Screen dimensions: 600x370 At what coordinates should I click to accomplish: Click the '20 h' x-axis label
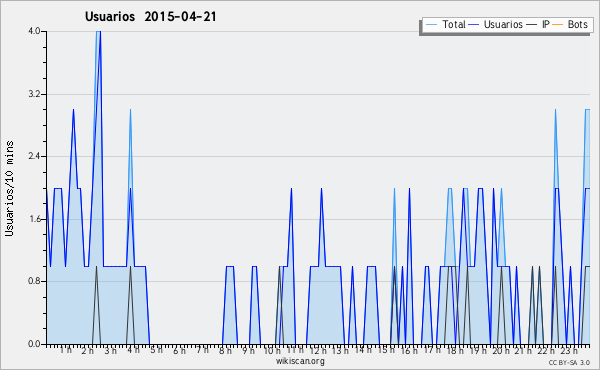[x=501, y=350]
